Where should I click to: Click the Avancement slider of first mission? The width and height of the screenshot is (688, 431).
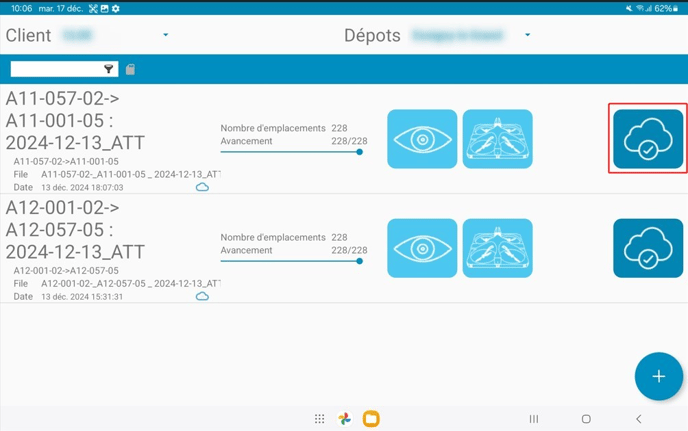[290, 152]
